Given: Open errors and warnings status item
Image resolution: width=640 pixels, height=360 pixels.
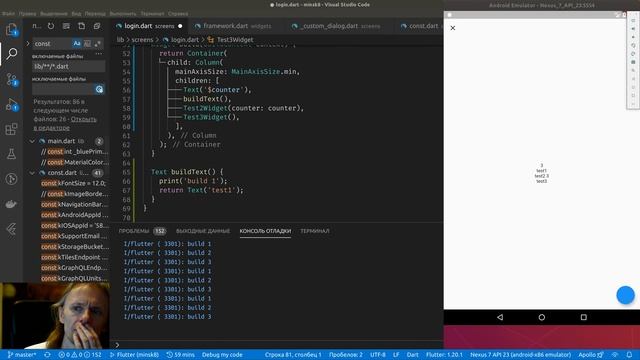Looking at the screenshot, I should 80,355.
